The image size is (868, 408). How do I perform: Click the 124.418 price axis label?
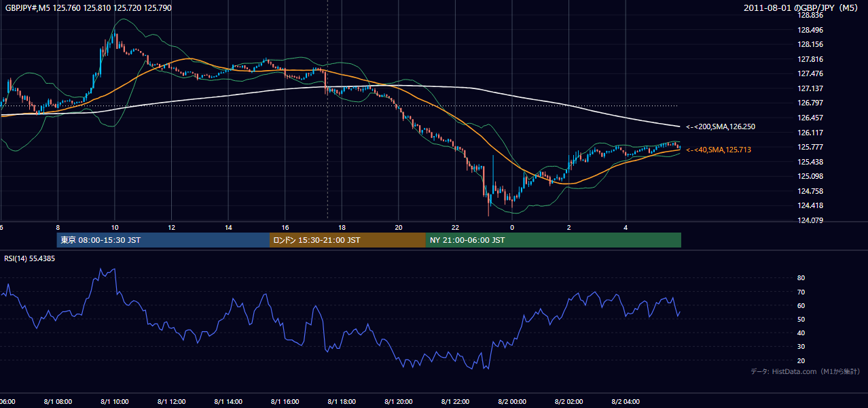[810, 206]
